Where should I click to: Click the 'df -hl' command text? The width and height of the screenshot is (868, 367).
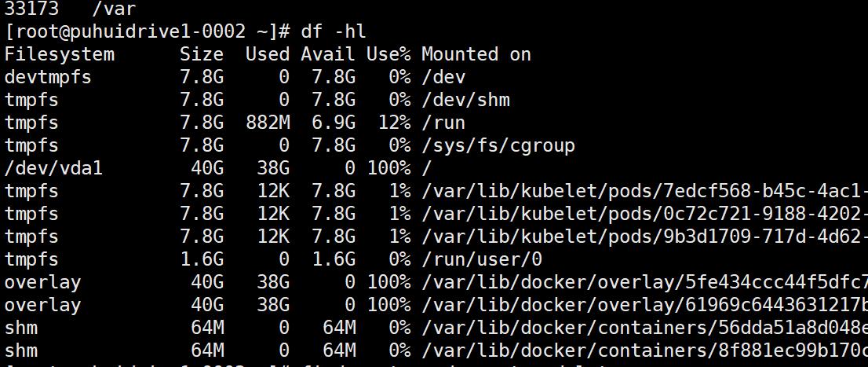pos(334,31)
